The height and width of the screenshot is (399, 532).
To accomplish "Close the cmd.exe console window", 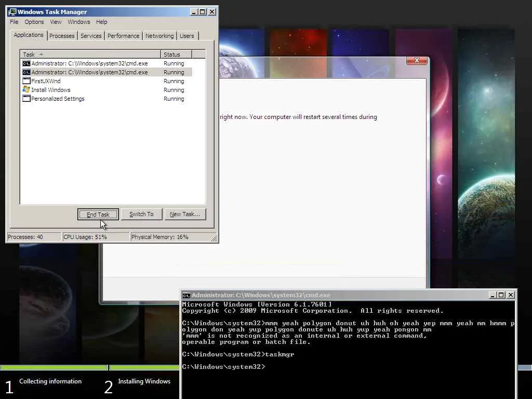I will (x=511, y=295).
